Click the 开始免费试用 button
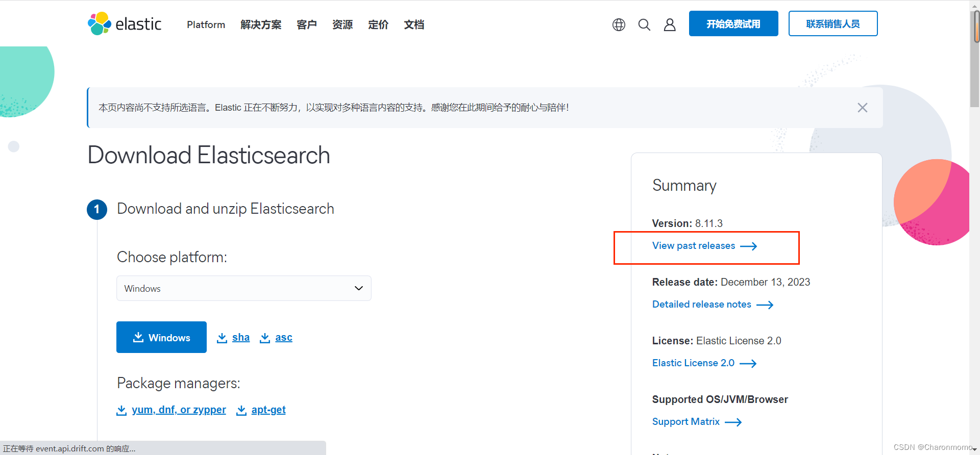Screen dimensions: 980x455 733,23
